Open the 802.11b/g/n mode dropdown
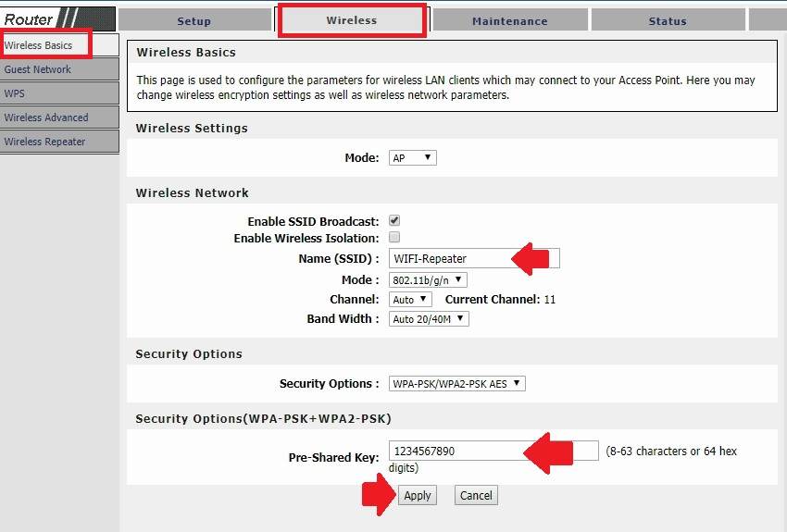Viewport: 787px width, 532px height. coord(428,279)
